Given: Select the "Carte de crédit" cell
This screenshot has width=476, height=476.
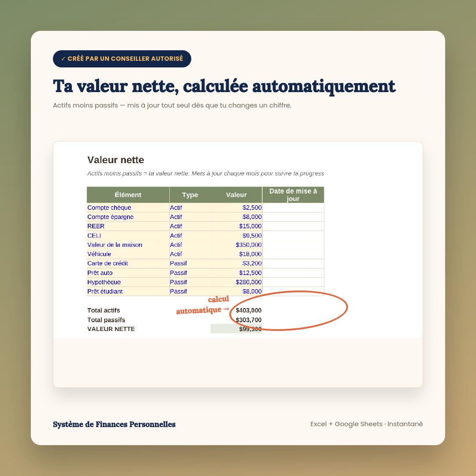Looking at the screenshot, I should [x=128, y=264].
